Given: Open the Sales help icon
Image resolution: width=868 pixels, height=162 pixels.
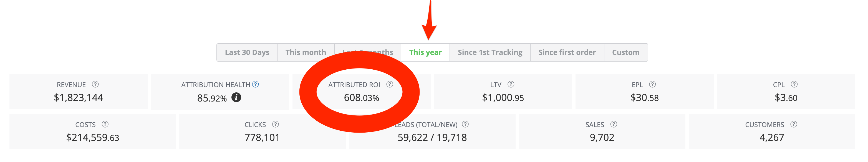Looking at the screenshot, I should pos(614,124).
